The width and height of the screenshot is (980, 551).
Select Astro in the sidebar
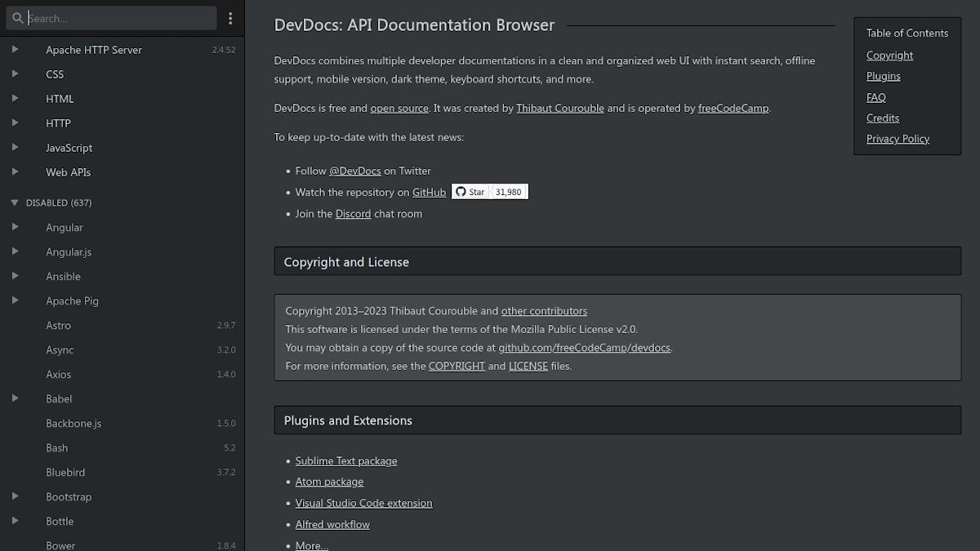[x=122, y=326]
